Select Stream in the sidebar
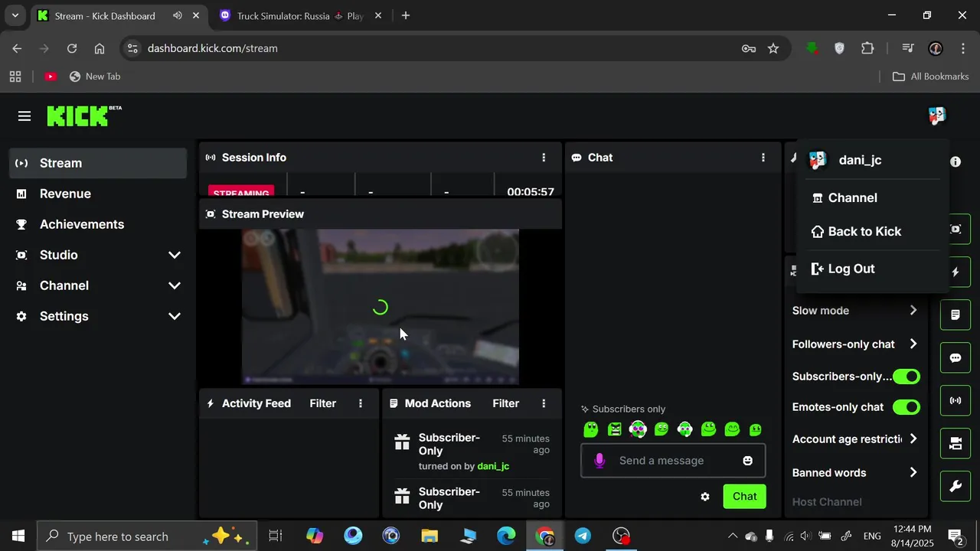The image size is (980, 551). coord(98,163)
